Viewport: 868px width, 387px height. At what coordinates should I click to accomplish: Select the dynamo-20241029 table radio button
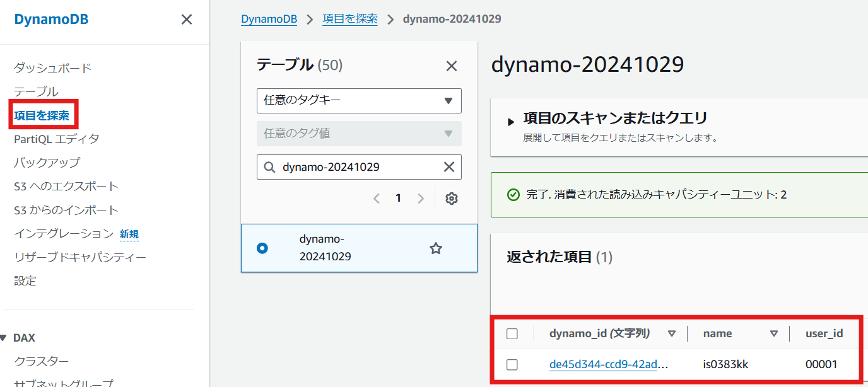[x=262, y=248]
